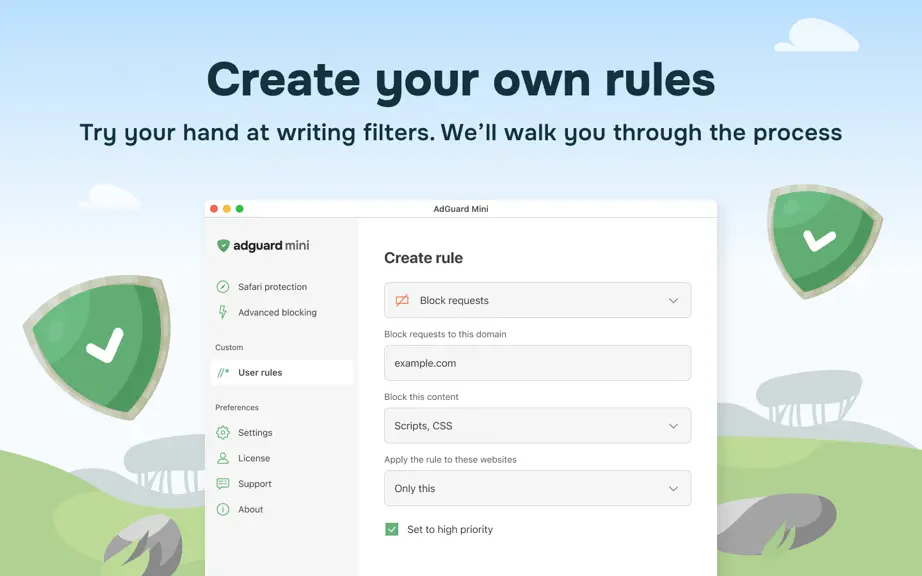Click the Support chat bubble icon
Image resolution: width=922 pixels, height=576 pixels.
222,484
